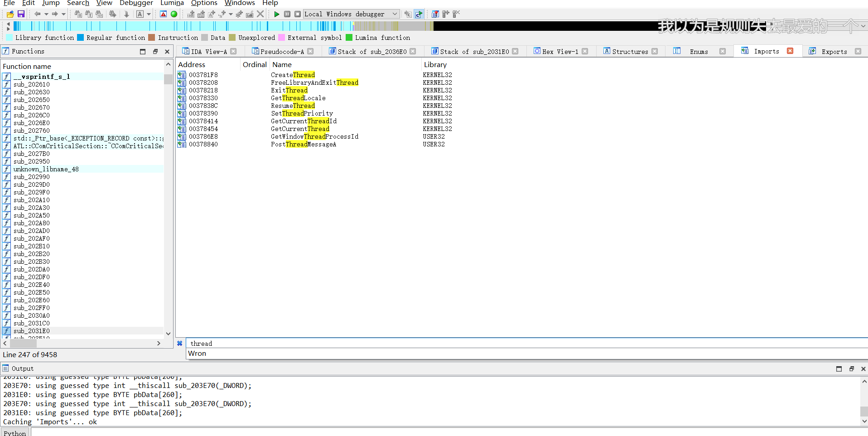The height and width of the screenshot is (436, 868).
Task: Open the forward jump history dropdown
Action: tap(63, 14)
